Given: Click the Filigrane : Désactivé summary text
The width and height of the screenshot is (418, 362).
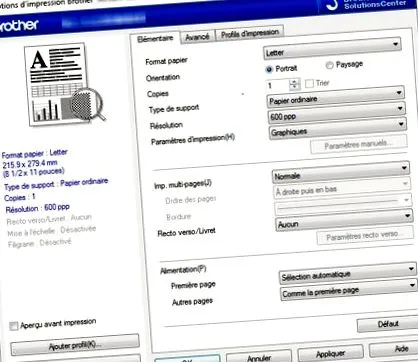Looking at the screenshot, I should point(40,243).
